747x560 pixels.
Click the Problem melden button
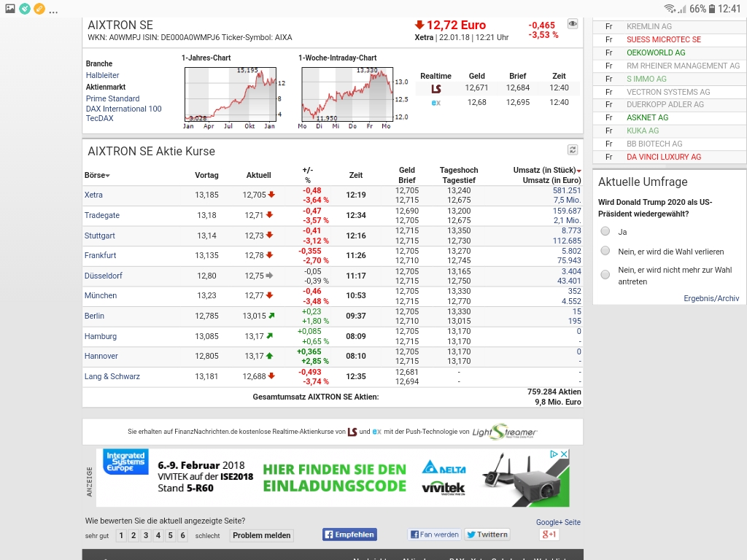pyautogui.click(x=262, y=535)
